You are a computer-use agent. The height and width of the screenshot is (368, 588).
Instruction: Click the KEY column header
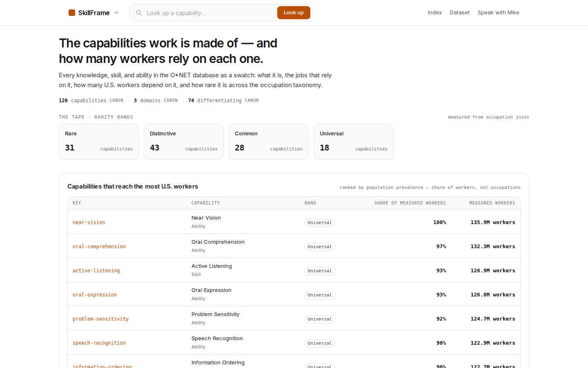(x=77, y=203)
